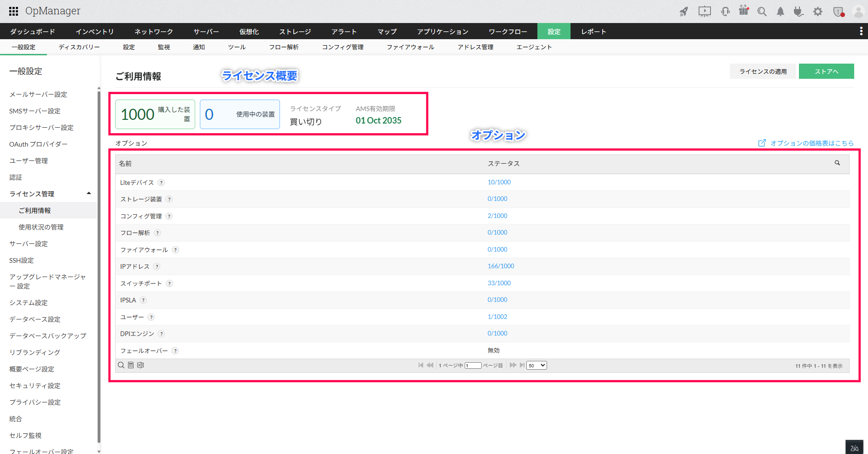Image resolution: width=868 pixels, height=454 pixels.
Task: Click help icon beside ストレージ装置
Action: pyautogui.click(x=169, y=199)
